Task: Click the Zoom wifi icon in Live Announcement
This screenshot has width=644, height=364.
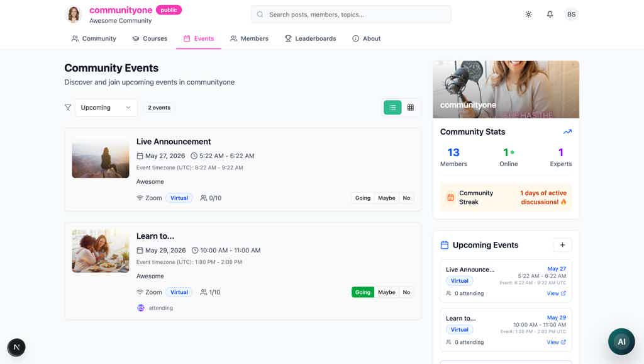Action: pos(140,198)
